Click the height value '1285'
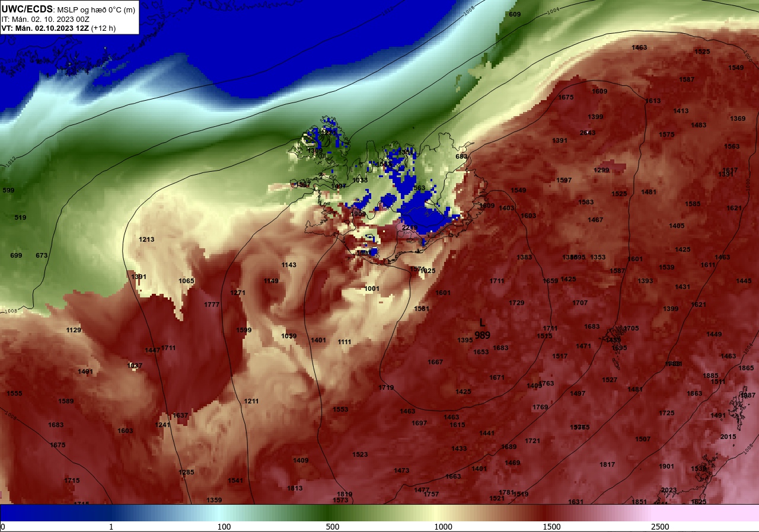This screenshot has width=759, height=532. (x=186, y=472)
